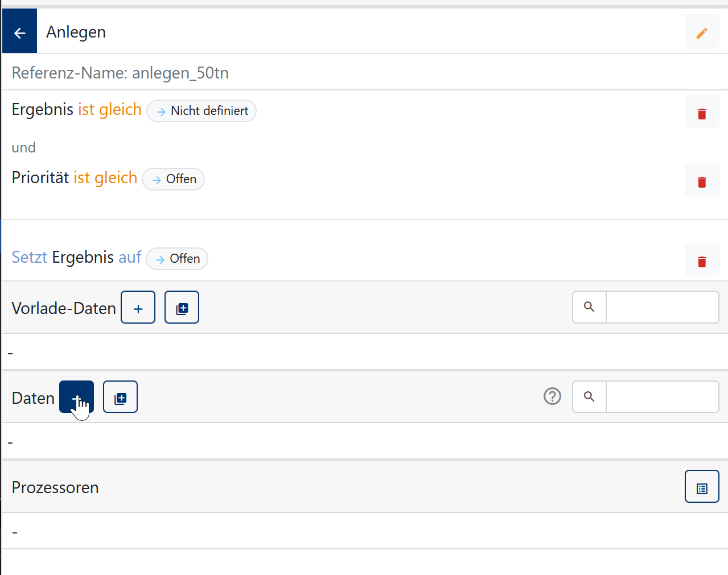Image resolution: width=728 pixels, height=575 pixels.
Task: Click the Vorlade-Daten search input field
Action: [663, 307]
